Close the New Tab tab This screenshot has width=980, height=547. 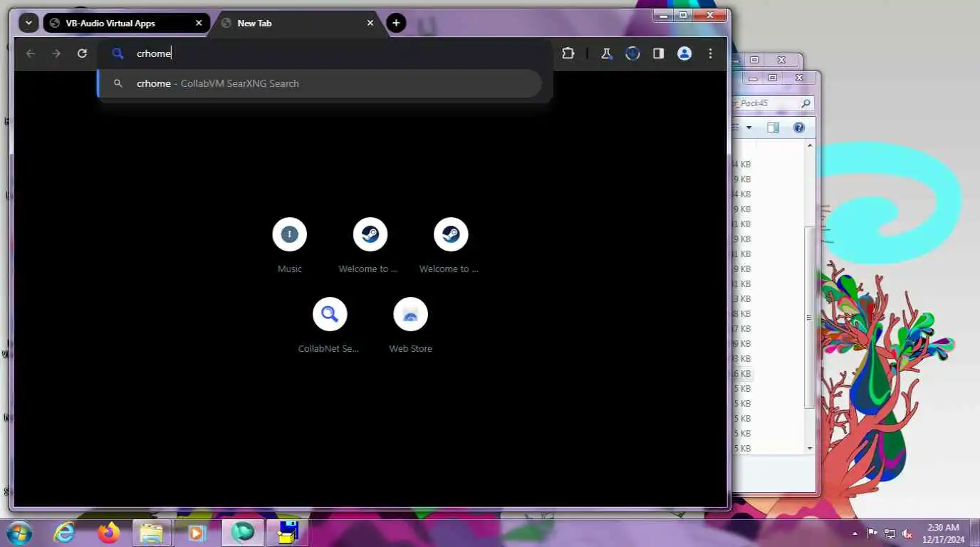(370, 23)
